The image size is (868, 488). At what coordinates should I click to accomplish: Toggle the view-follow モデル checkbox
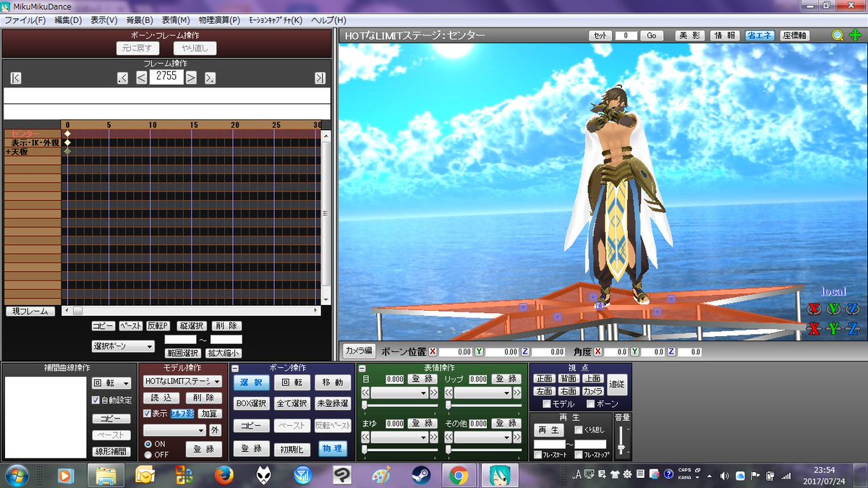pos(547,404)
